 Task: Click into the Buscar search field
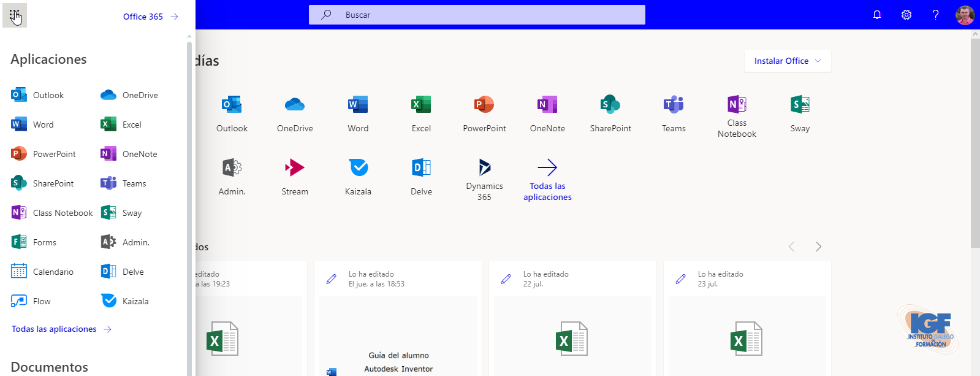pos(477,15)
